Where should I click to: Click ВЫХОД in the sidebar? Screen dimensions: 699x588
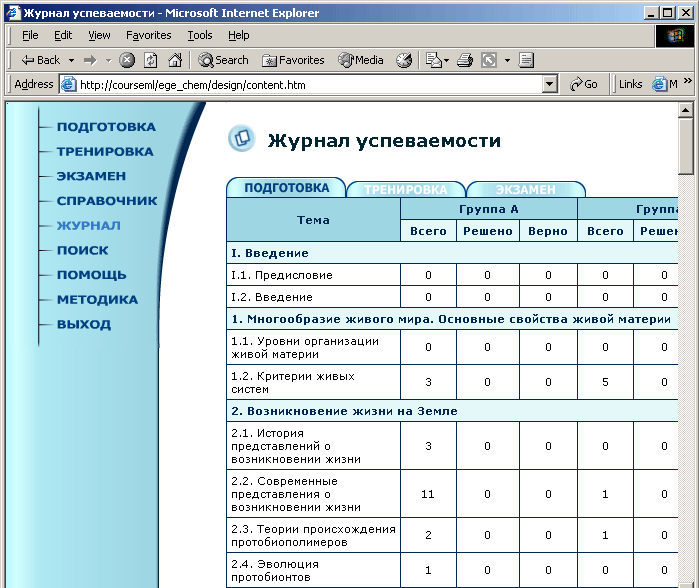(x=84, y=325)
